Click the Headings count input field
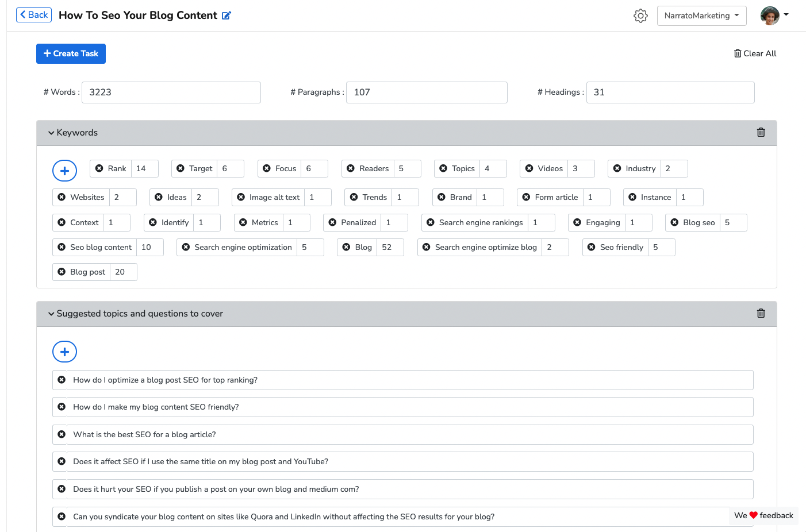 point(670,92)
